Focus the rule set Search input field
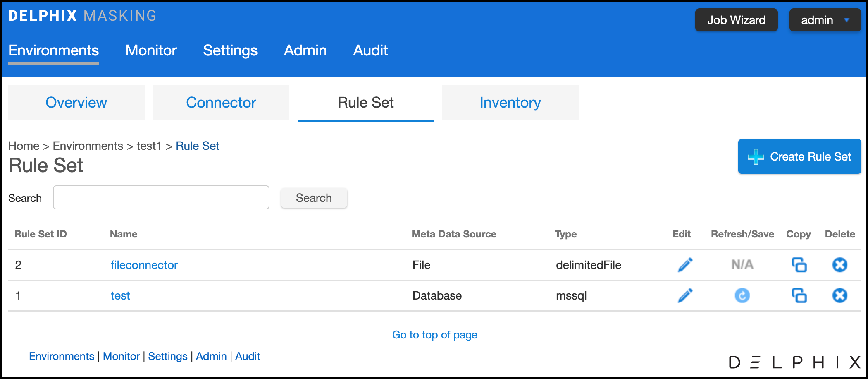Screen dimensions: 868x379 (161, 198)
